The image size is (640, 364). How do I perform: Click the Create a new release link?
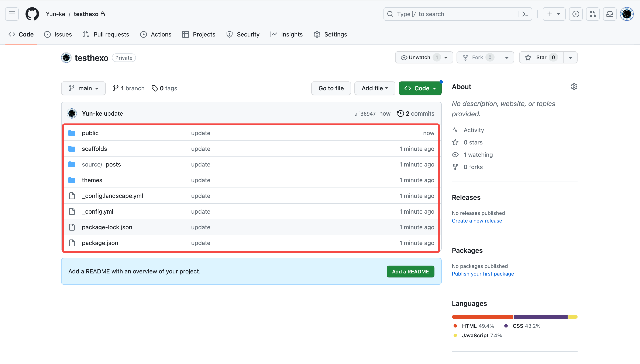[477, 221]
